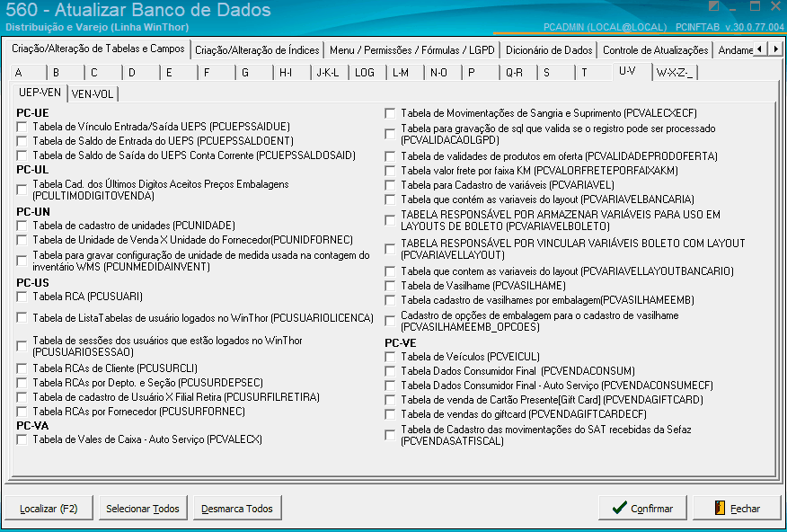The width and height of the screenshot is (787, 532).
Task: Select the PCUSURFILRETIRA checkbox
Action: [x=22, y=397]
